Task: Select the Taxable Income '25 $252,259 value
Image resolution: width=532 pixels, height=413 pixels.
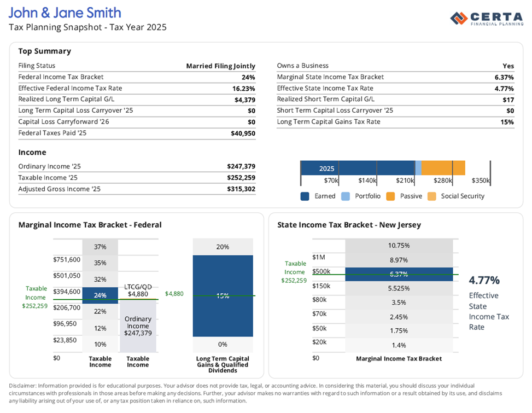Action: click(241, 177)
